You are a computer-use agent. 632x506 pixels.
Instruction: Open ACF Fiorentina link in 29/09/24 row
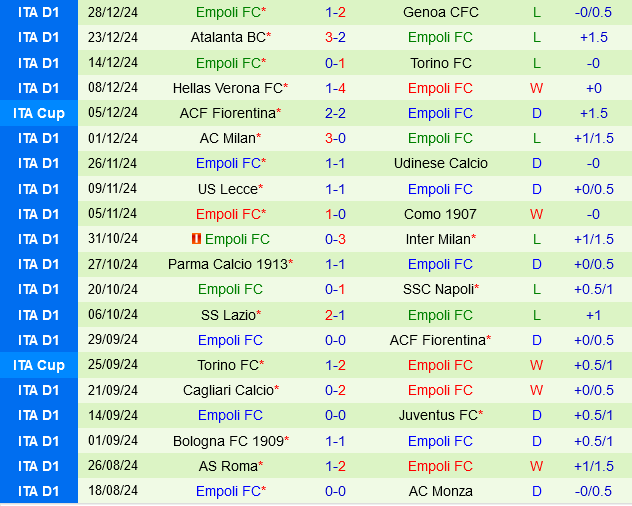pos(438,340)
